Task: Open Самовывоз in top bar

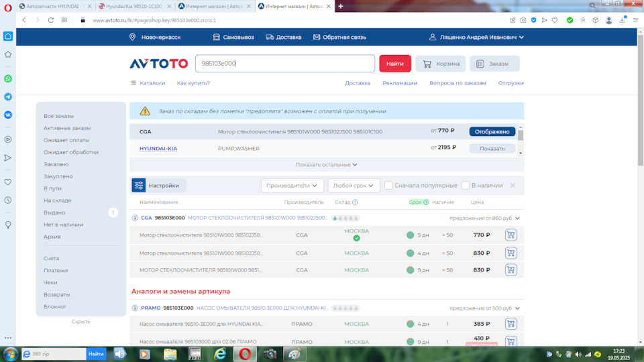Action: coord(233,37)
